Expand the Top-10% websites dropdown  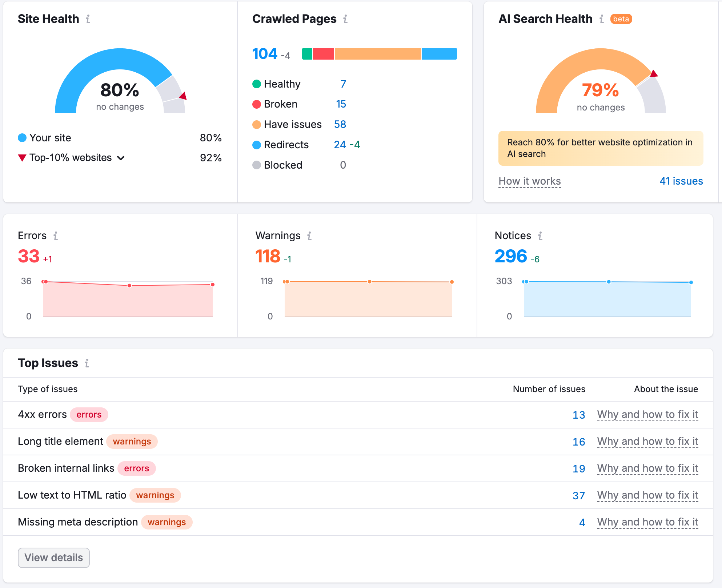coord(121,158)
